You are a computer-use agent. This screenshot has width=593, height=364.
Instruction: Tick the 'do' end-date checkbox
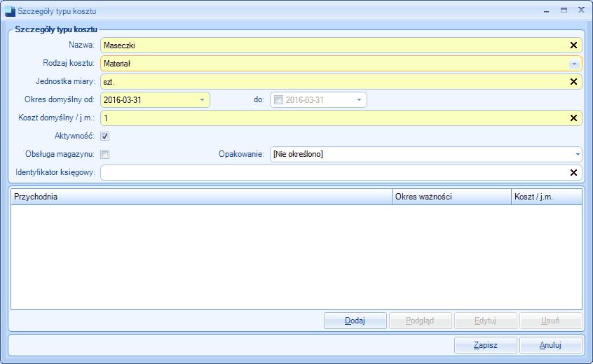[278, 100]
